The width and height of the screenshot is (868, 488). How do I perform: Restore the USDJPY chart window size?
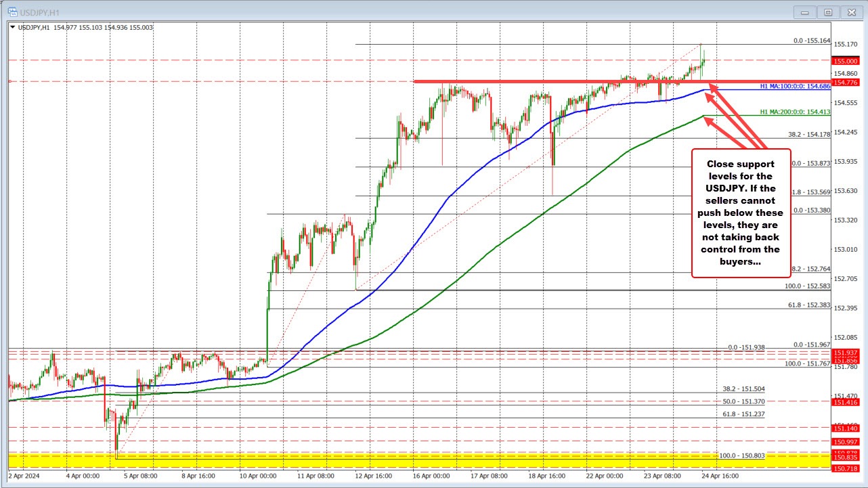pos(828,12)
